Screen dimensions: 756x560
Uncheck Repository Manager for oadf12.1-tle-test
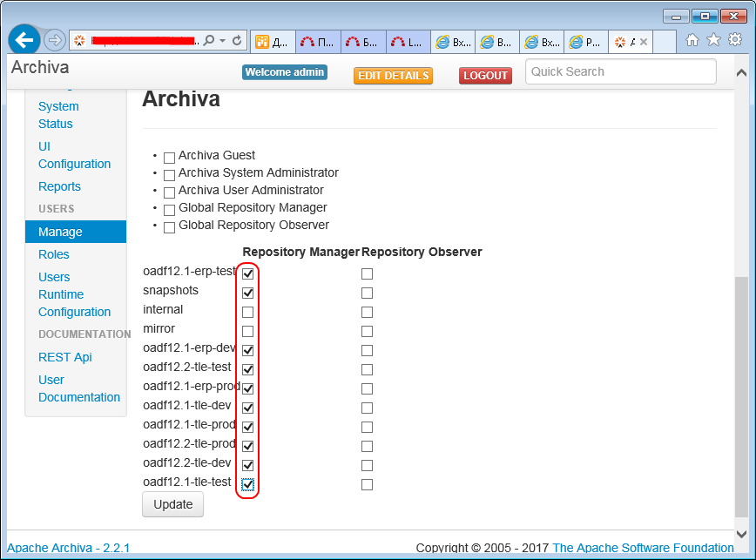[247, 484]
